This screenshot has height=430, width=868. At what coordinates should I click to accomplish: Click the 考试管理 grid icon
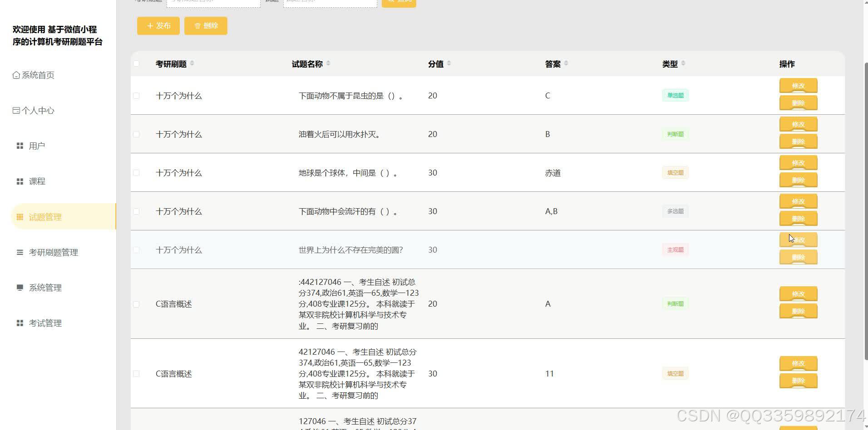coord(20,323)
